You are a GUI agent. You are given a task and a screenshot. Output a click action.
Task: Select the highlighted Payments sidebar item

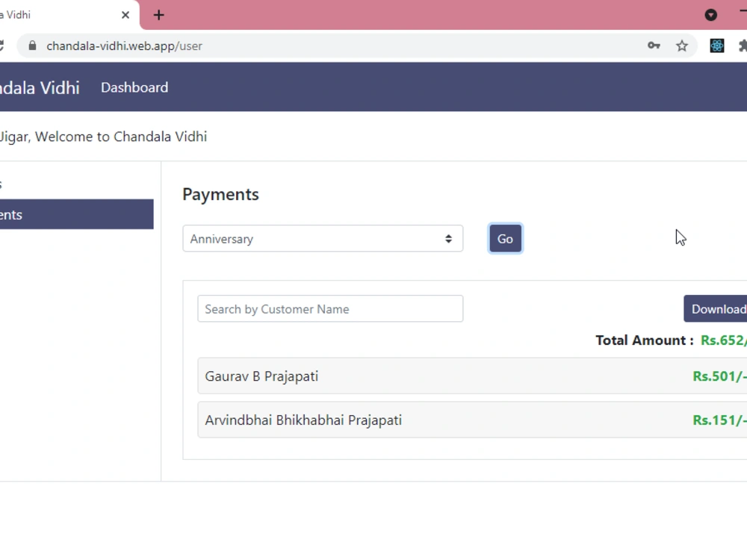point(77,214)
